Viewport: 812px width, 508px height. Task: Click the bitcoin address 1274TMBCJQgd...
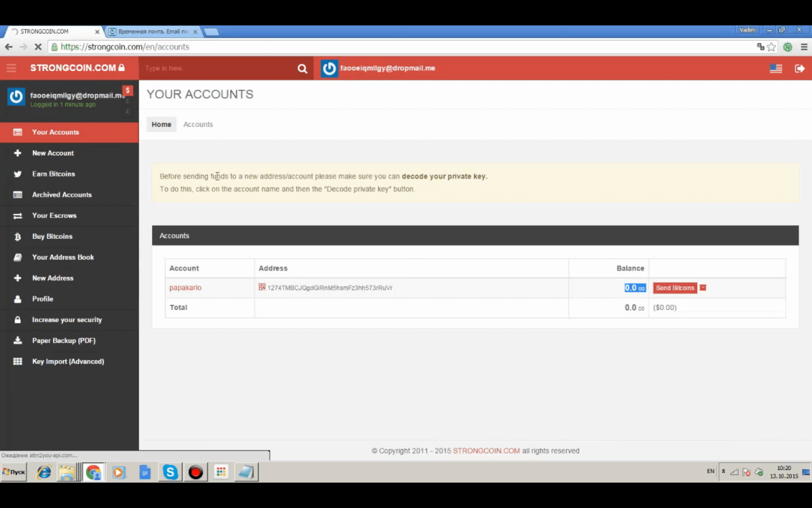[330, 288]
